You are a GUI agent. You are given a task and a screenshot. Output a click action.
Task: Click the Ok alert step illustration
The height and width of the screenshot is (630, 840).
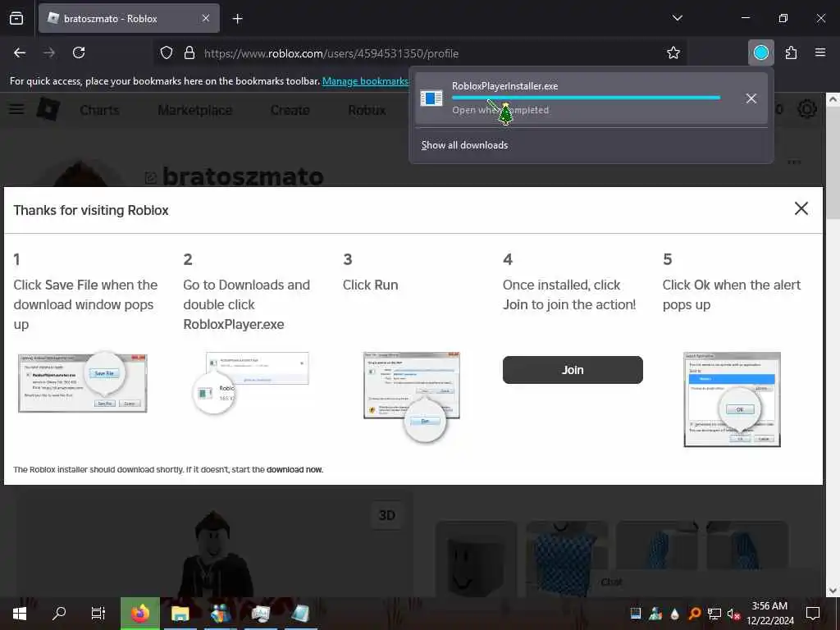pos(732,399)
